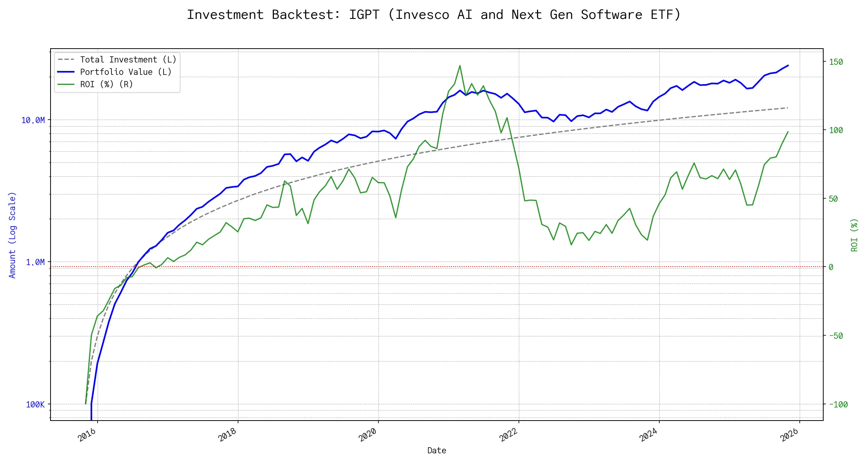Click the 2016 x-axis tick label
868x463 pixels.
(x=87, y=435)
